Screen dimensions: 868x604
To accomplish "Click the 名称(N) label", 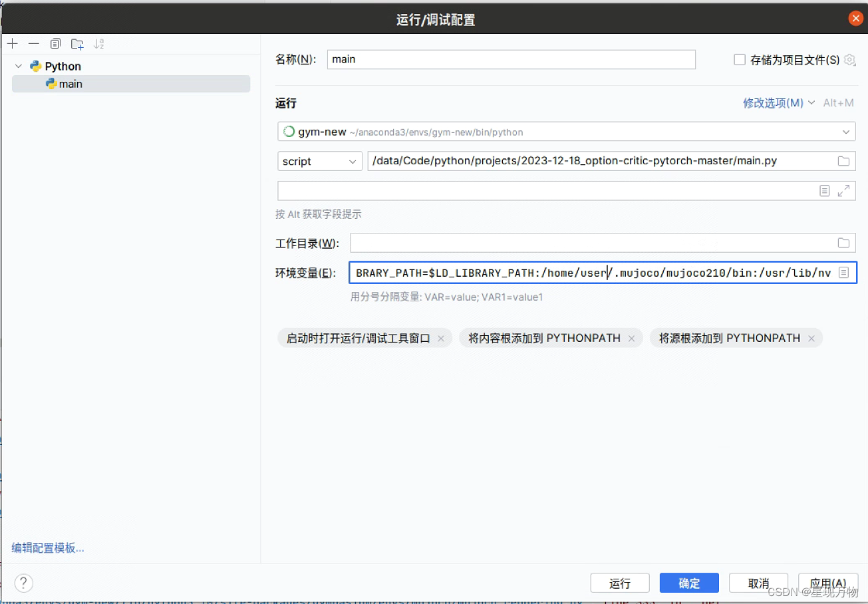I will (x=296, y=59).
